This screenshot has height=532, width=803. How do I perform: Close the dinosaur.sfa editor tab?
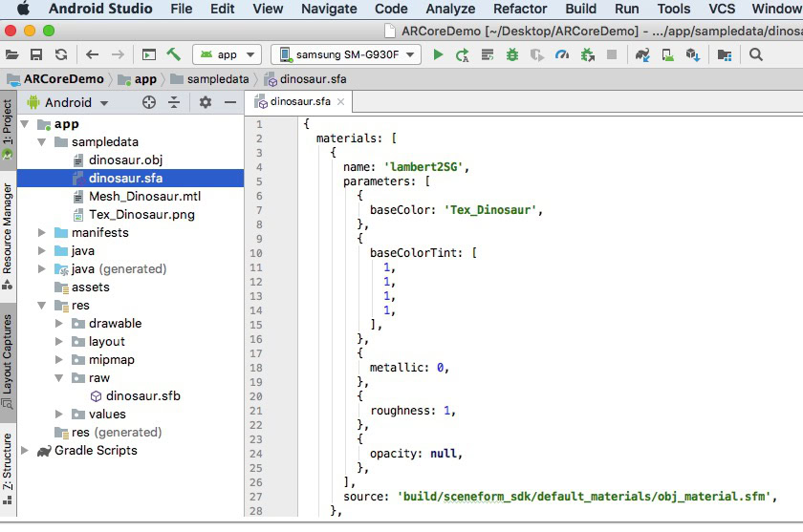pyautogui.click(x=340, y=101)
